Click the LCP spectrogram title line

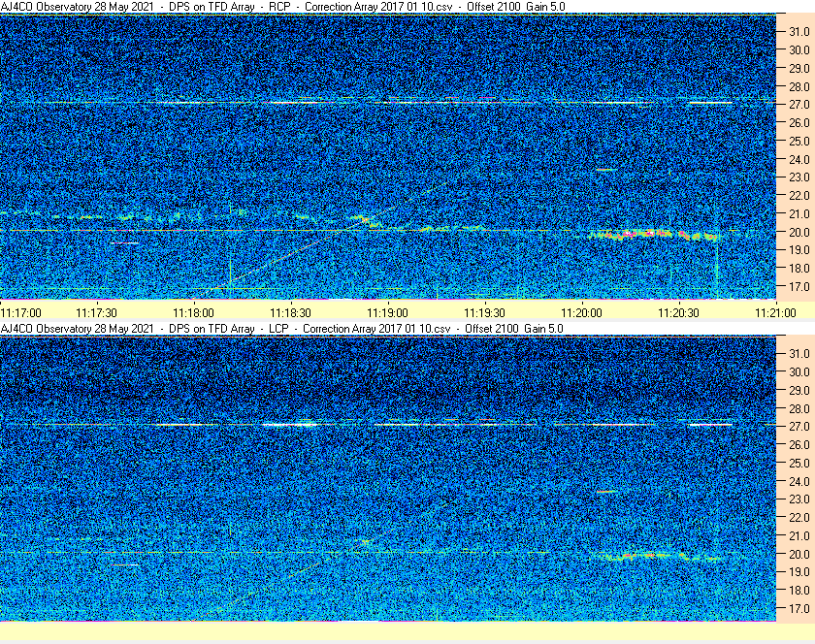281,329
